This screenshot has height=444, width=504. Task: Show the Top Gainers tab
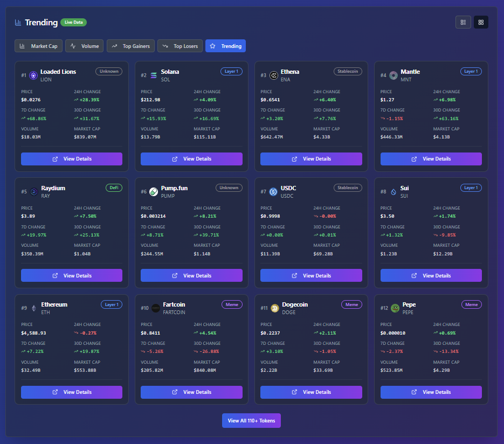point(130,46)
